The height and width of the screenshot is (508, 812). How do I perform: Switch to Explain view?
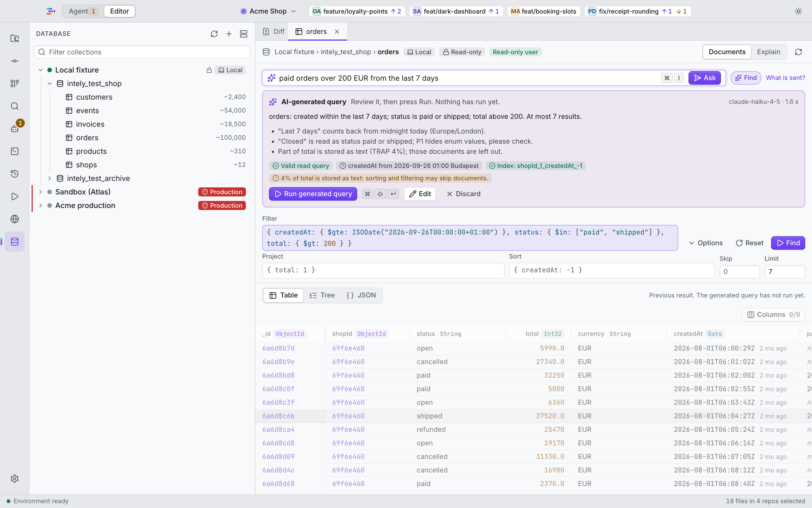click(768, 52)
